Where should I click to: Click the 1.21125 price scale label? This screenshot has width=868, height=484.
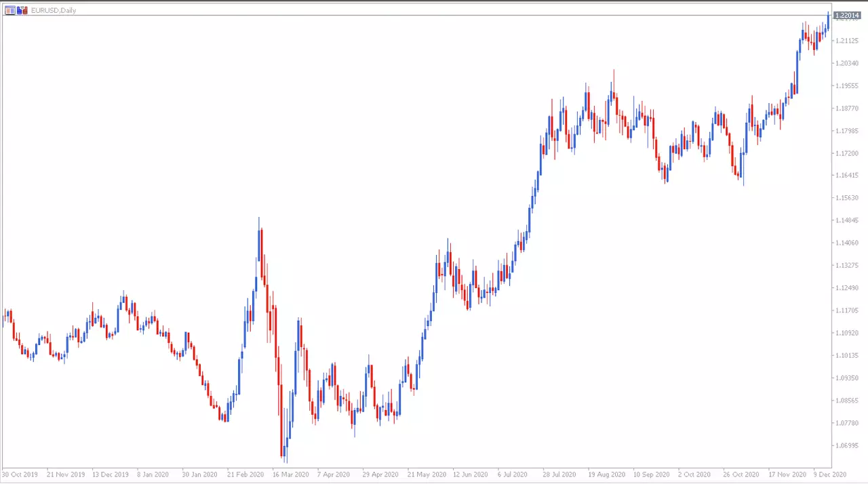click(x=848, y=41)
